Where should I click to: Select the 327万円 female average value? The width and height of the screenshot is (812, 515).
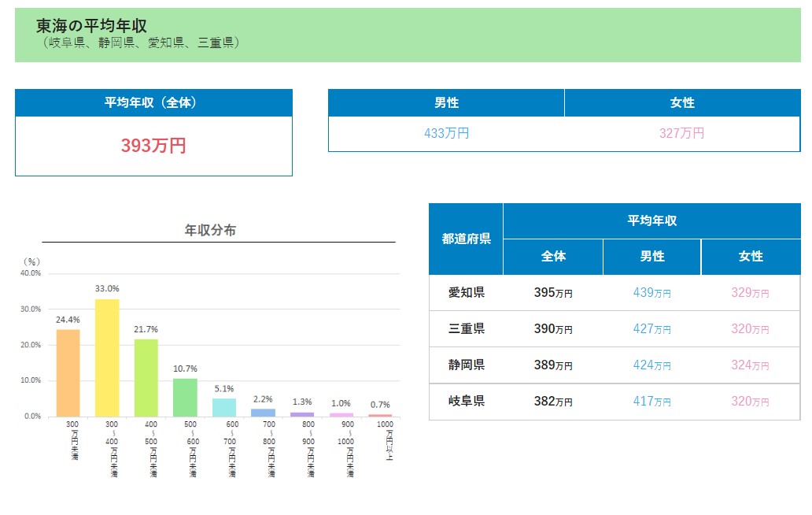tap(681, 133)
